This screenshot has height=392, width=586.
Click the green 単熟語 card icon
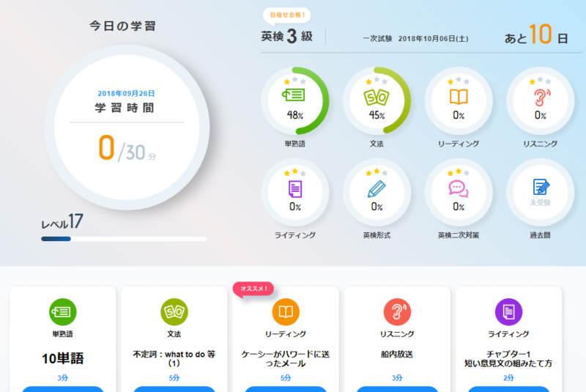(63, 311)
